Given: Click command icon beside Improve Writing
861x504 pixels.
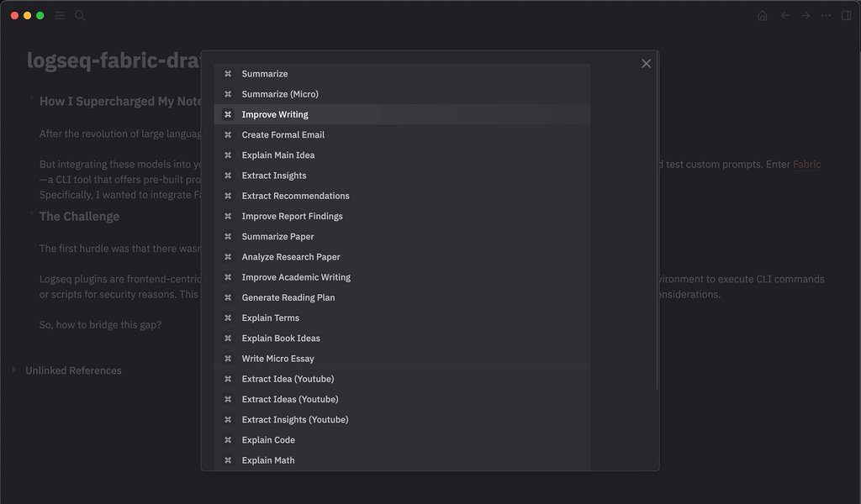Looking at the screenshot, I should pos(228,114).
